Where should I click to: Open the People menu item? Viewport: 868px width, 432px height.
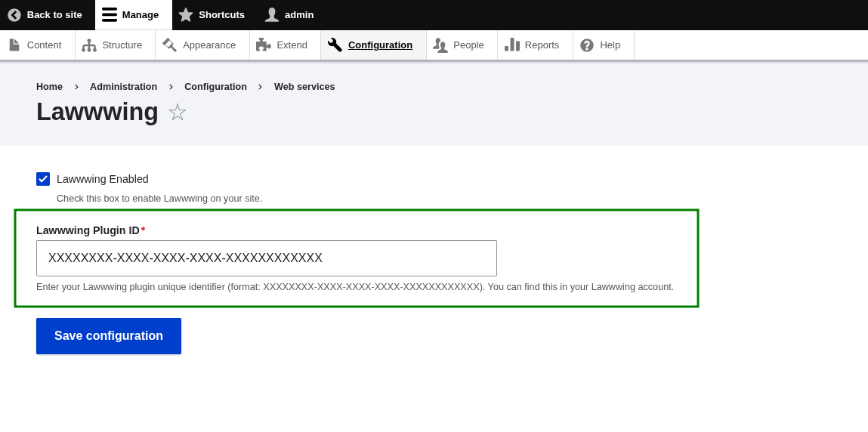click(x=462, y=45)
